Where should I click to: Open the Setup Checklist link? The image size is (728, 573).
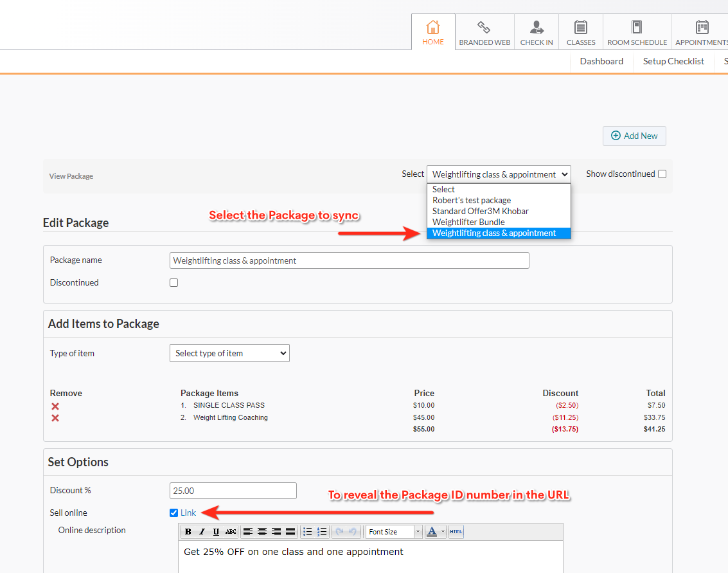(x=673, y=62)
